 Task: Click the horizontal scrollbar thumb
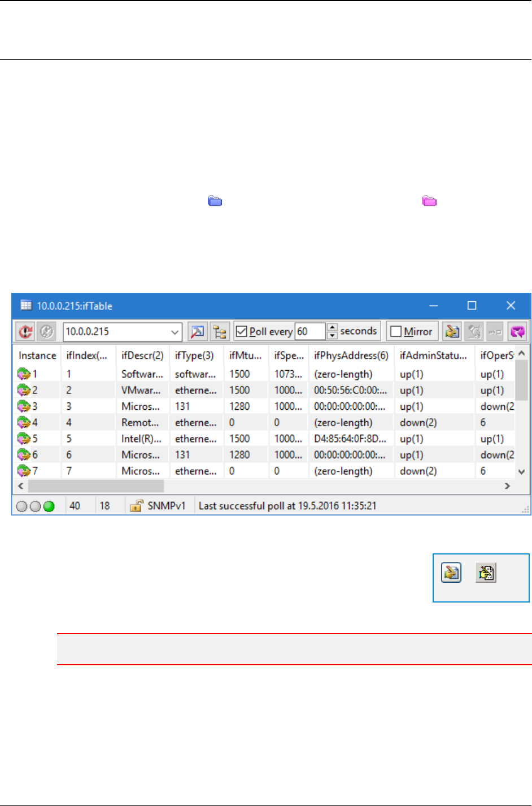point(96,486)
